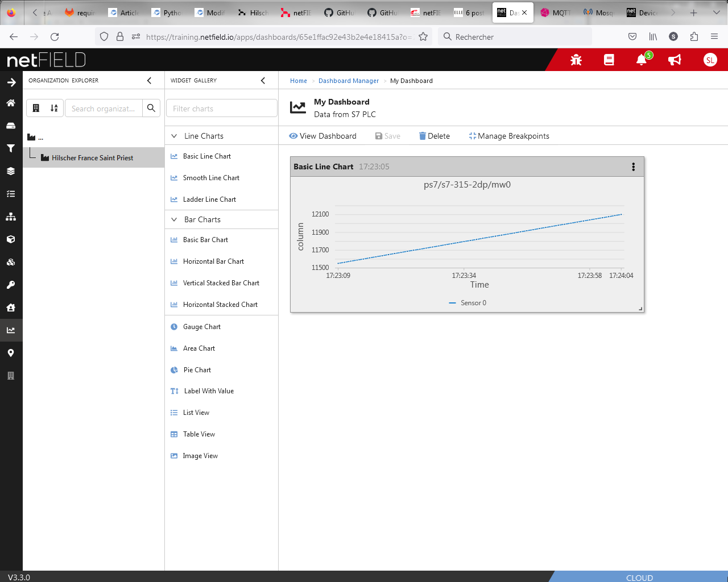This screenshot has height=582, width=728.
Task: Open Dashboard Manager breadcrumb link
Action: coord(348,81)
